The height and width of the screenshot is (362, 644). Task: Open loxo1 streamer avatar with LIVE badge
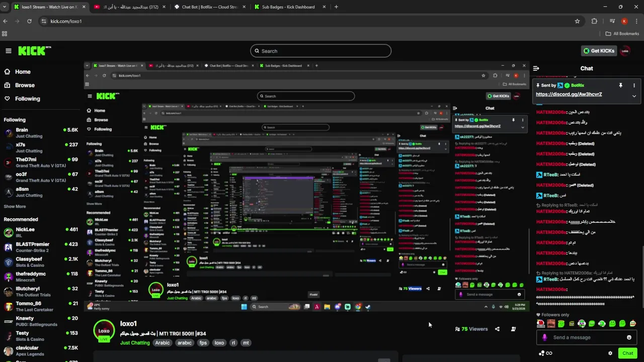point(104,331)
